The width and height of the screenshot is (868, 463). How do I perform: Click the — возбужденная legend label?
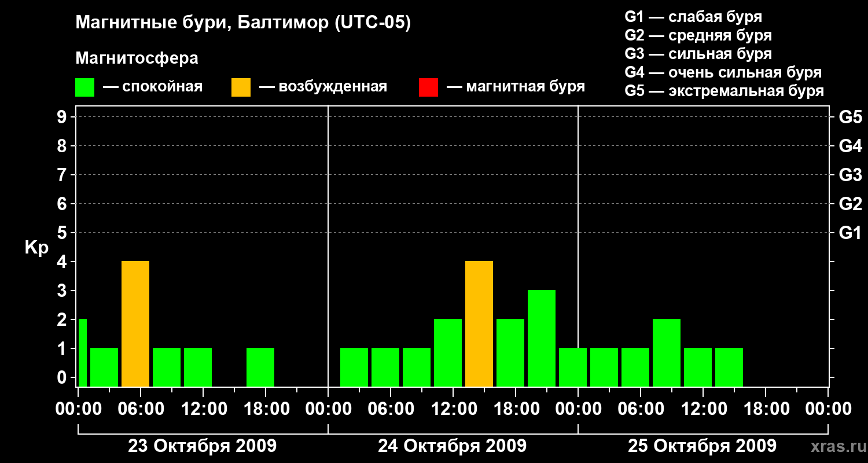(x=323, y=87)
